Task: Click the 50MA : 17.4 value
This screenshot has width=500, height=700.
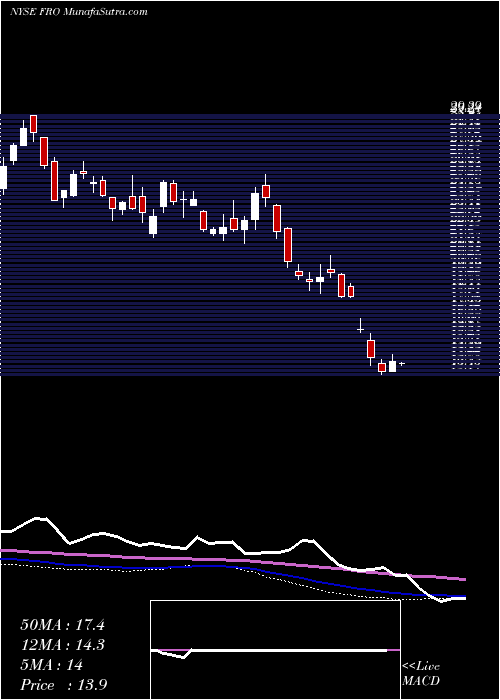Action: (62, 625)
